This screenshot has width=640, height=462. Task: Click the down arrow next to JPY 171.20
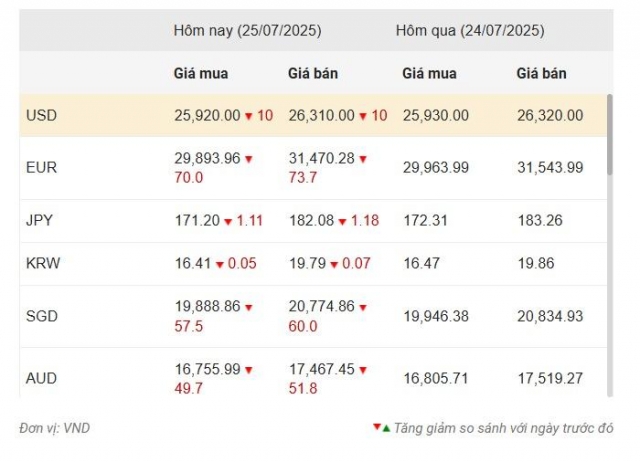click(228, 222)
